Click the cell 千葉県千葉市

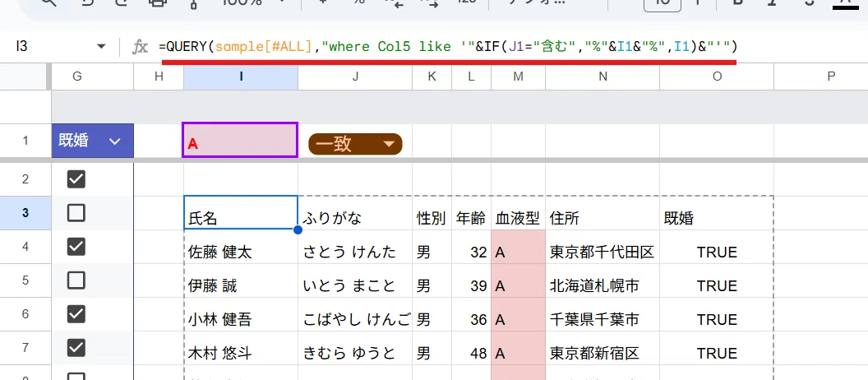point(603,314)
